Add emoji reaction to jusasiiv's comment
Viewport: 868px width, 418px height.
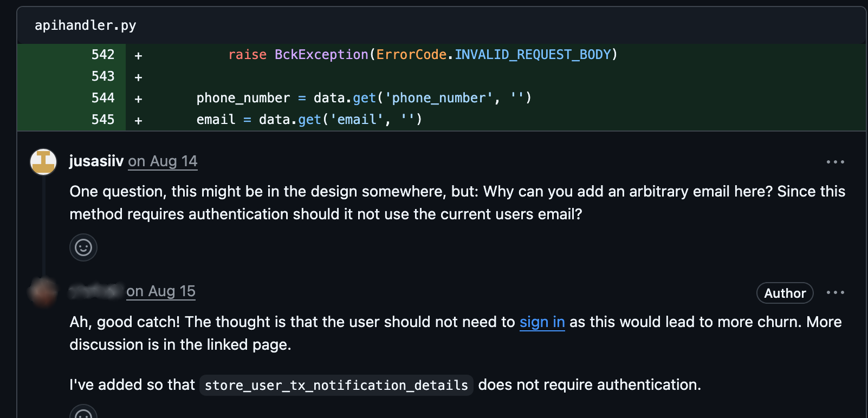click(83, 247)
